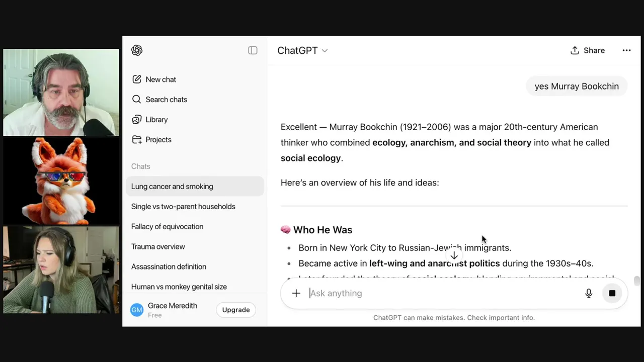Click 'ChatGPT can make mistakes' disclaimer text

pos(454,318)
